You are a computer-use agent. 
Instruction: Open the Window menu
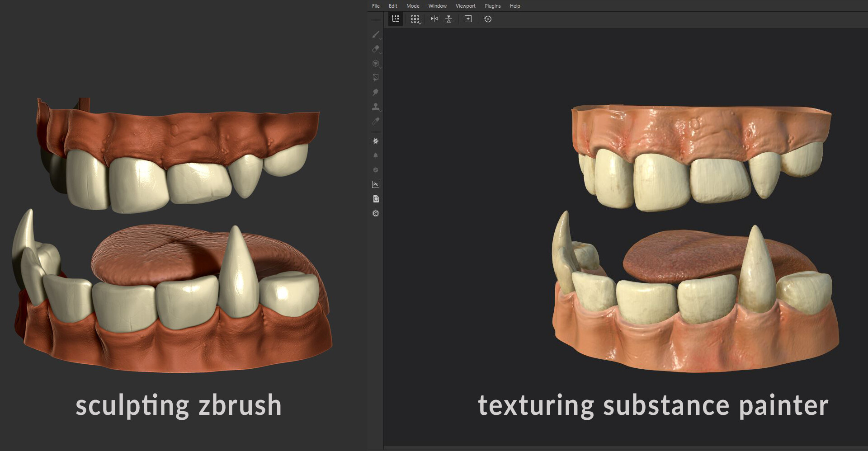coord(437,6)
